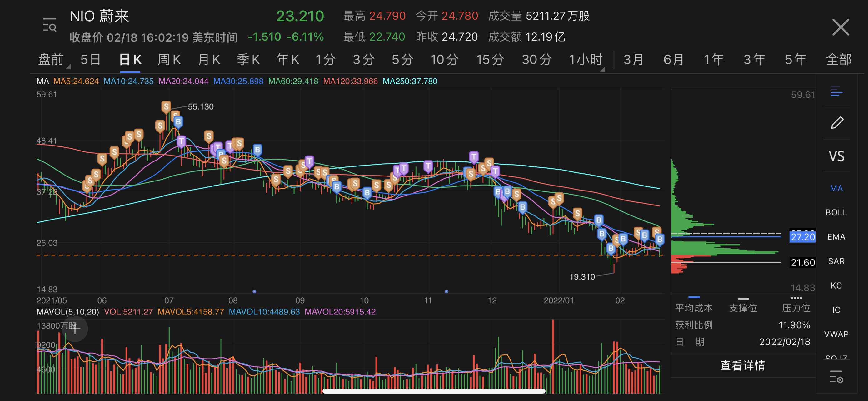Enable the BOLL indicator
The width and height of the screenshot is (868, 401).
[836, 212]
